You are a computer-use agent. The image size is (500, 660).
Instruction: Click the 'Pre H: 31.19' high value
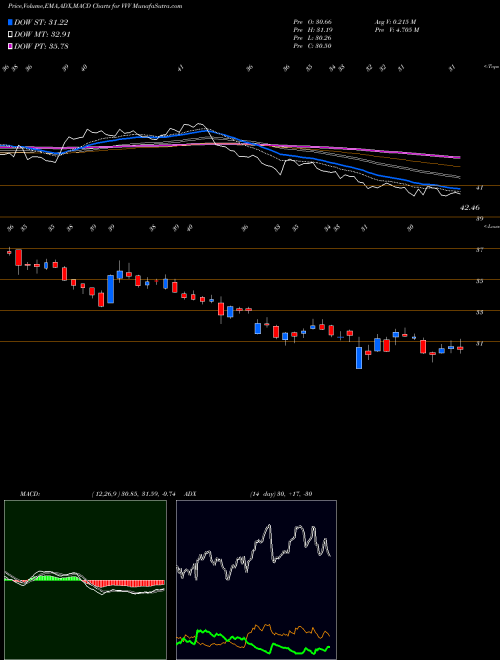tap(313, 30)
